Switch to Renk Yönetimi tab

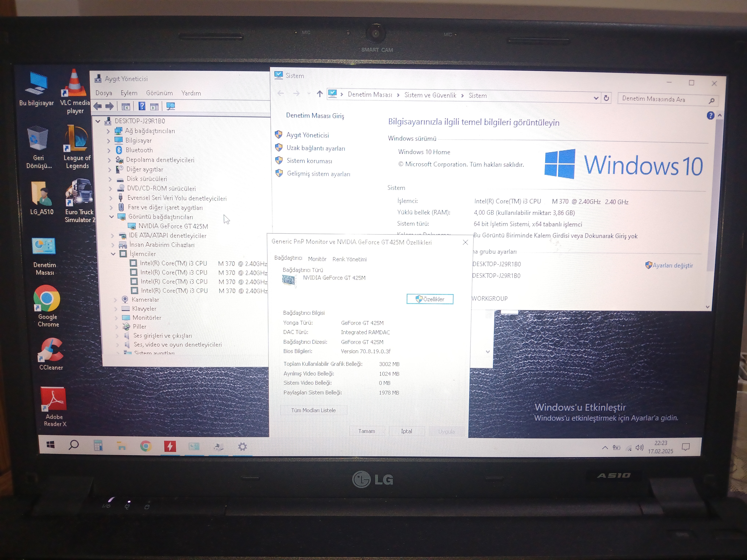pyautogui.click(x=350, y=259)
